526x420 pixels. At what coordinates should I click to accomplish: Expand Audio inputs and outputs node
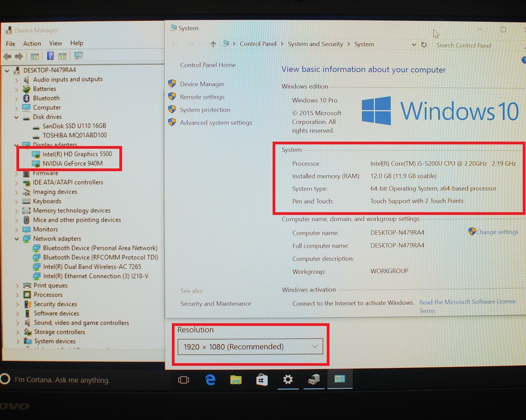(x=16, y=80)
